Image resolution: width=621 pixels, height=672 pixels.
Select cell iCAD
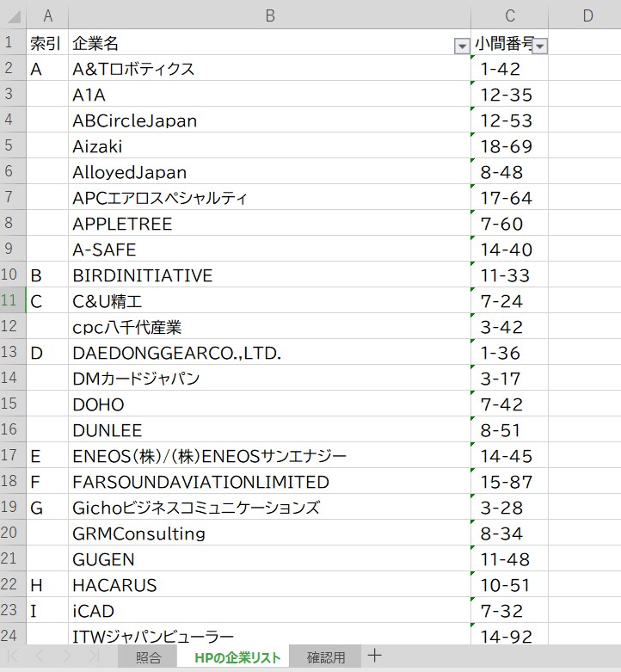270,610
